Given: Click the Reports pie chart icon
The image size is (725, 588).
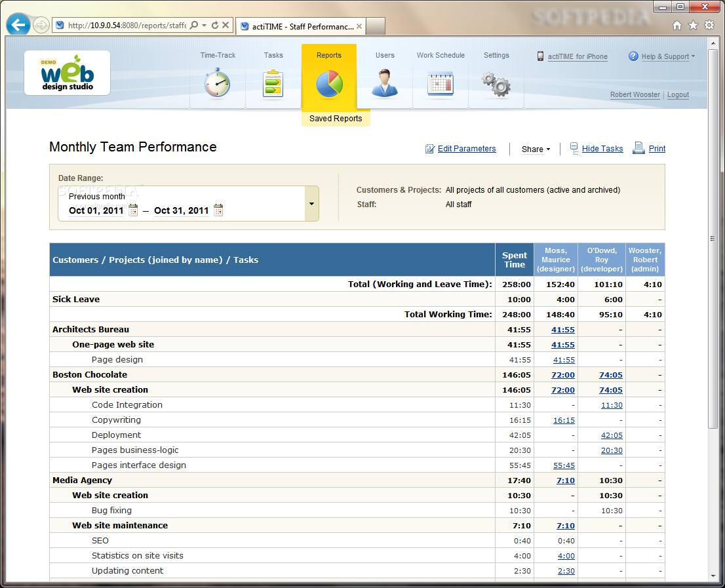Looking at the screenshot, I should coord(329,84).
